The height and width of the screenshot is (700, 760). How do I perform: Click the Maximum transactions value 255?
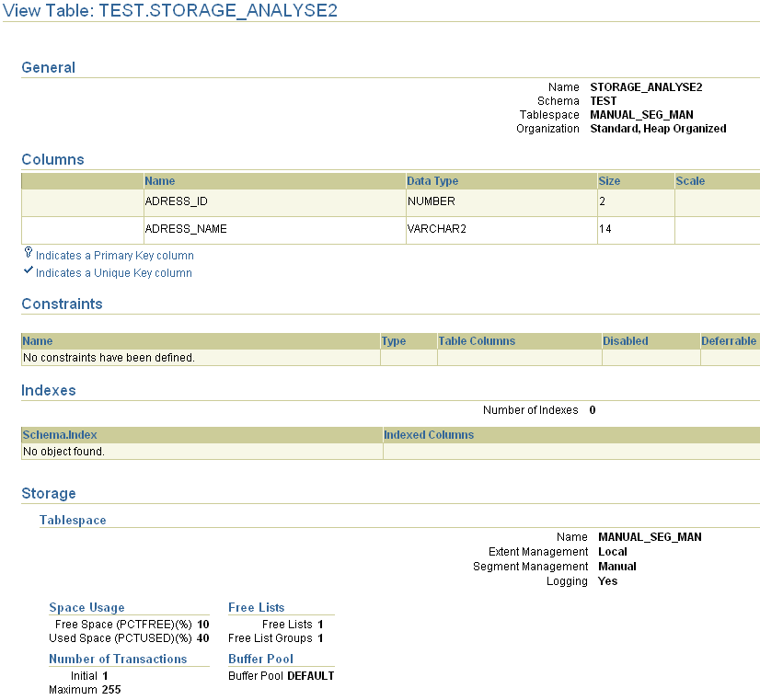111,690
